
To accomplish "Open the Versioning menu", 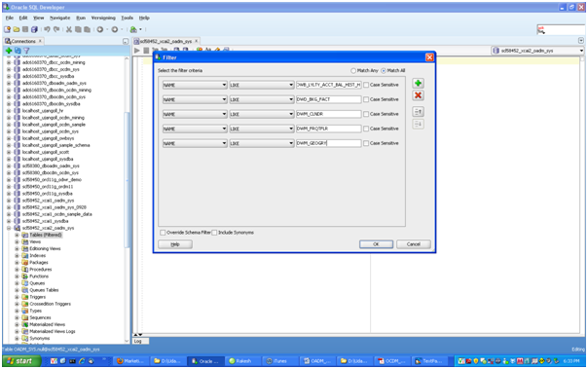I will coord(103,18).
